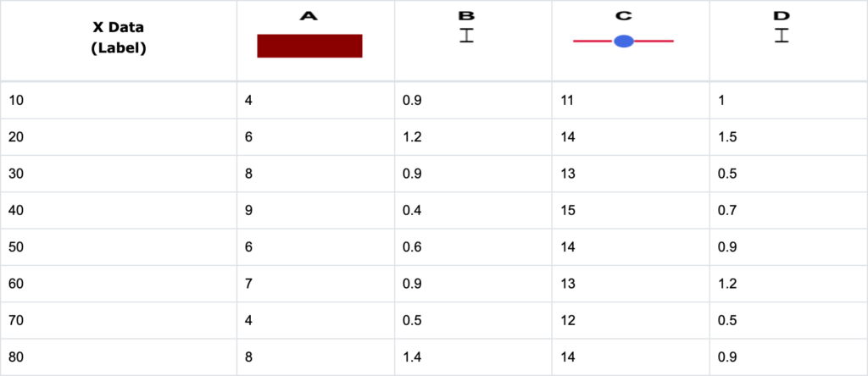
Task: Click the error bar icon under column D
Action: 782,35
